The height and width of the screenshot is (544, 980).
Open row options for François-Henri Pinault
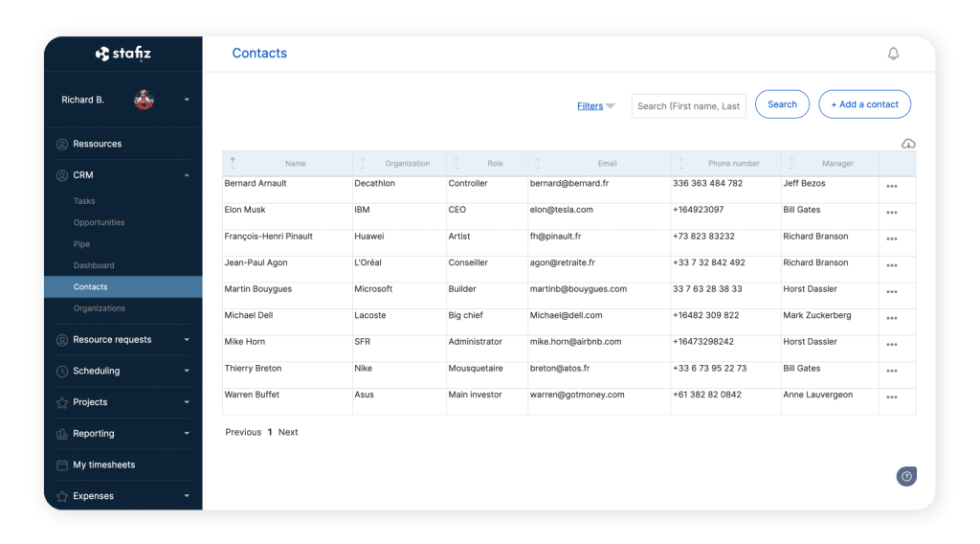coord(892,238)
